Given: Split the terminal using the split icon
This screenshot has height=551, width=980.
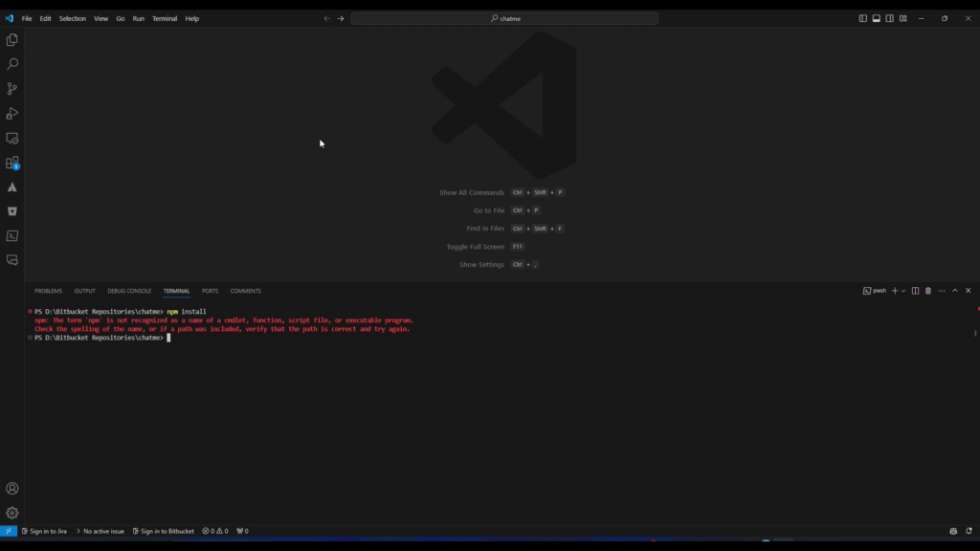Looking at the screenshot, I should pos(916,290).
